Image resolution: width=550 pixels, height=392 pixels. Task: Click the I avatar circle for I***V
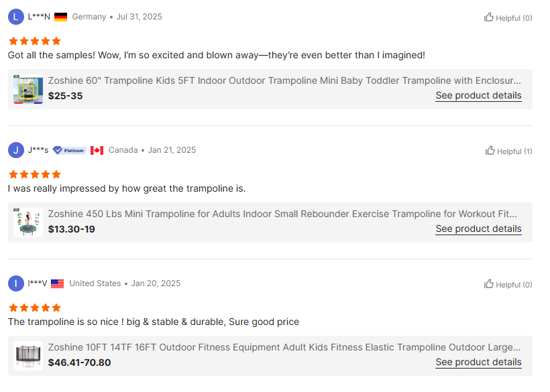[x=16, y=283]
